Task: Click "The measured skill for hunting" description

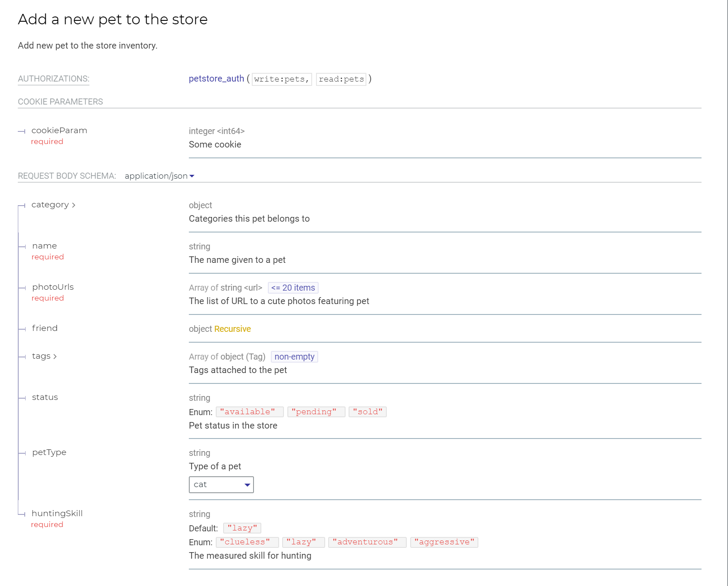Action: [x=250, y=556]
